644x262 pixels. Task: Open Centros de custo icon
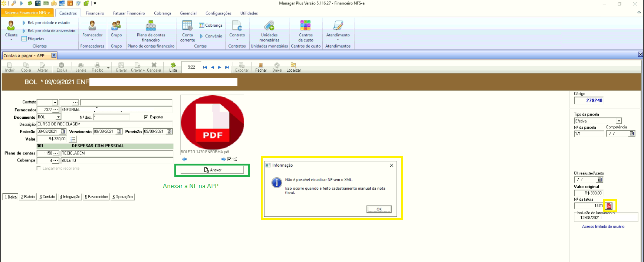(x=305, y=26)
